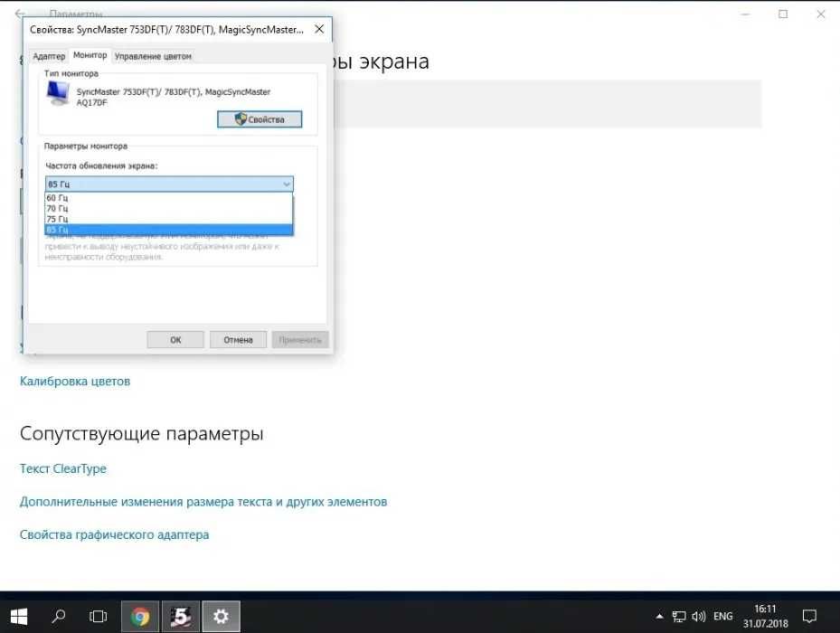Open the Windows Start menu
This screenshot has width=840, height=633.
19,617
